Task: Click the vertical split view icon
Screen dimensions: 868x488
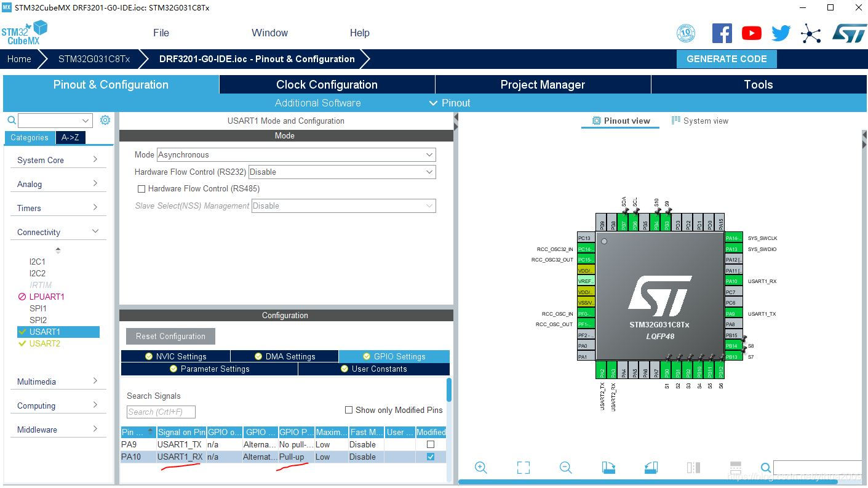Action: tap(693, 468)
